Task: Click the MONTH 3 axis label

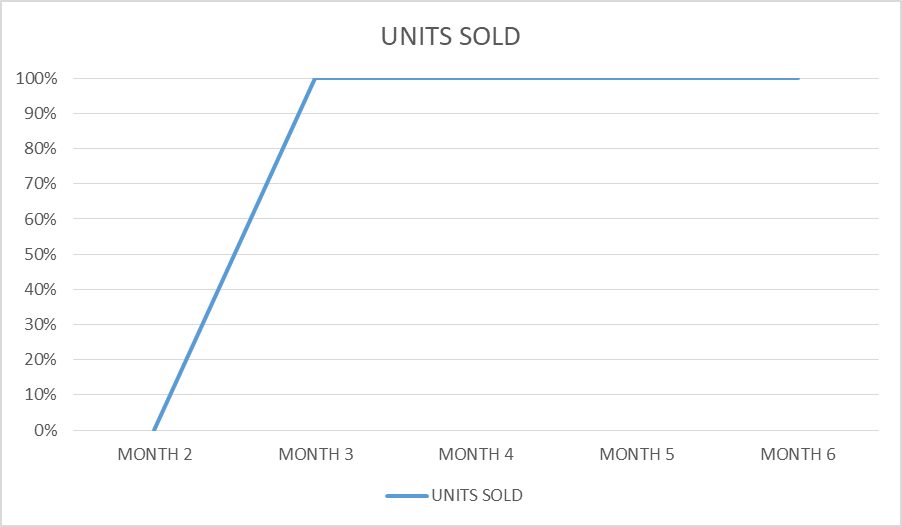Action: [x=316, y=454]
